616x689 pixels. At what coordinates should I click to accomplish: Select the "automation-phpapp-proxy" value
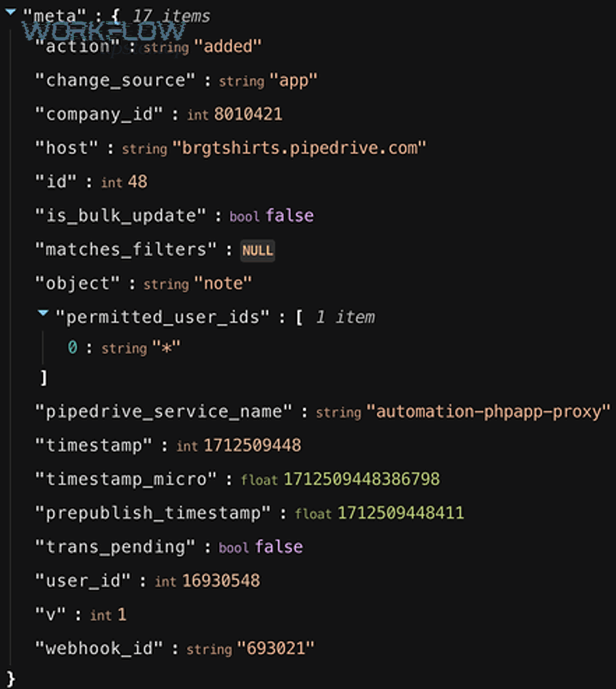click(488, 412)
